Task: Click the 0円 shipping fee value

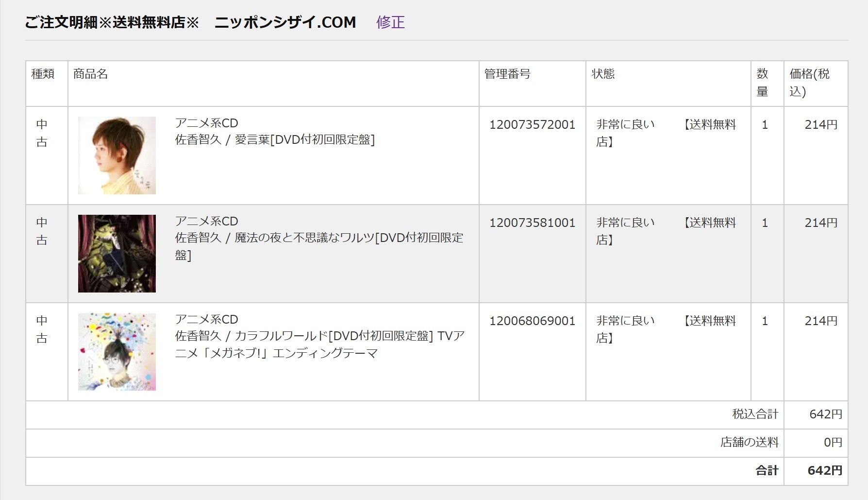Action: pos(833,443)
